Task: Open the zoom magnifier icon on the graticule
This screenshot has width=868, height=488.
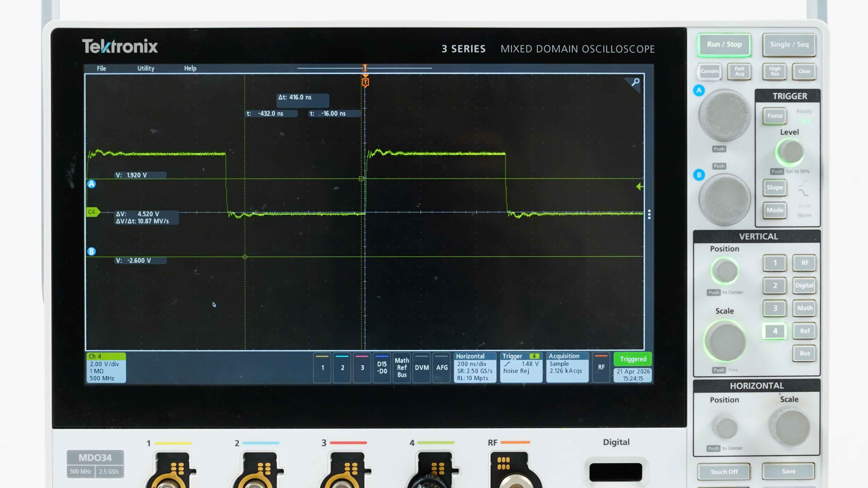Action: click(x=635, y=82)
